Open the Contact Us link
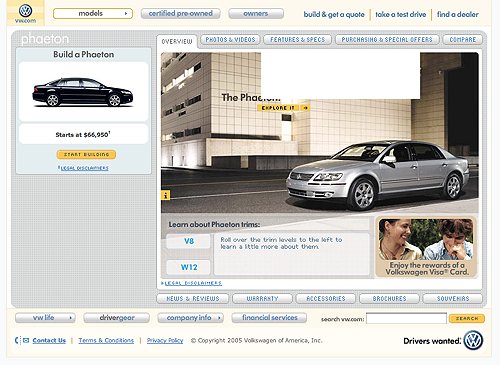Image resolution: width=500 pixels, height=365 pixels. [49, 340]
